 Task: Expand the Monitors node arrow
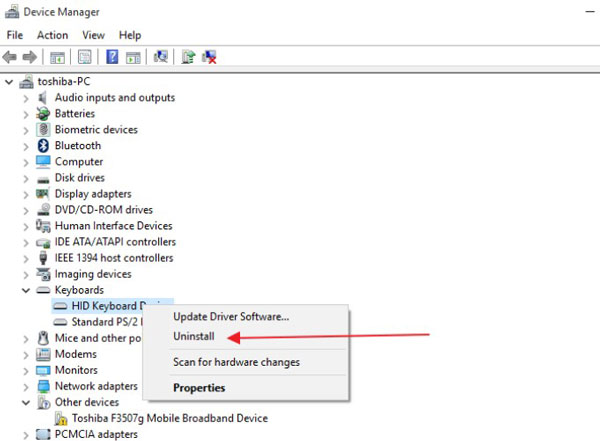(26, 371)
